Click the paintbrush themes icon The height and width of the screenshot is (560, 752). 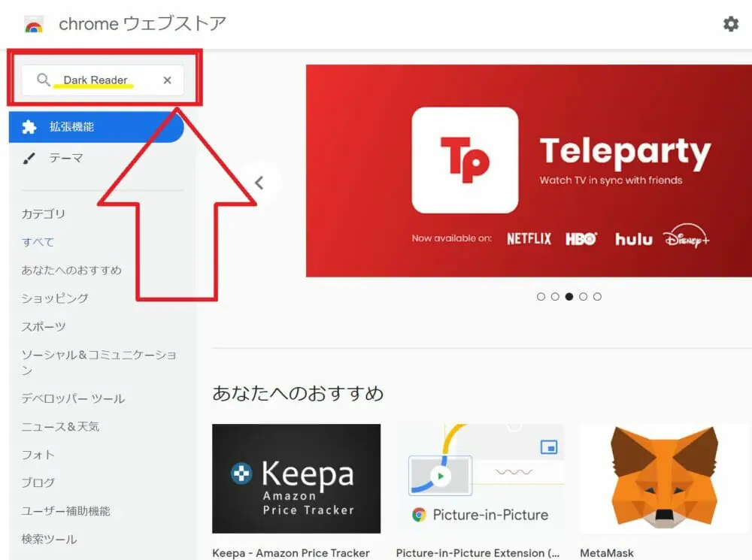coord(29,158)
